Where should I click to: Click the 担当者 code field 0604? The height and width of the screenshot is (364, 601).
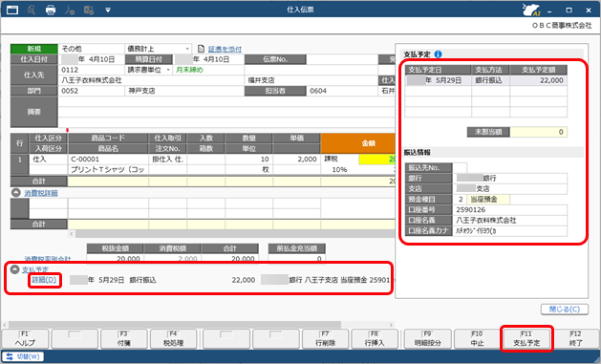342,91
